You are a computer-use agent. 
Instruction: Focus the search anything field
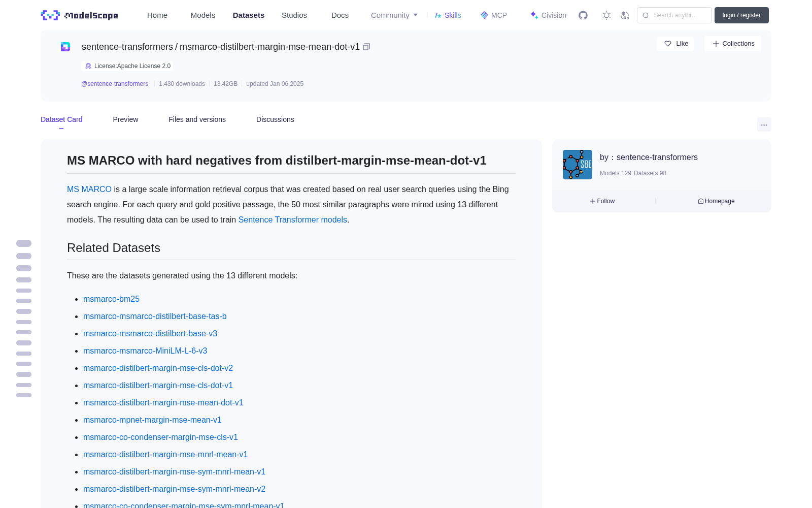(674, 15)
